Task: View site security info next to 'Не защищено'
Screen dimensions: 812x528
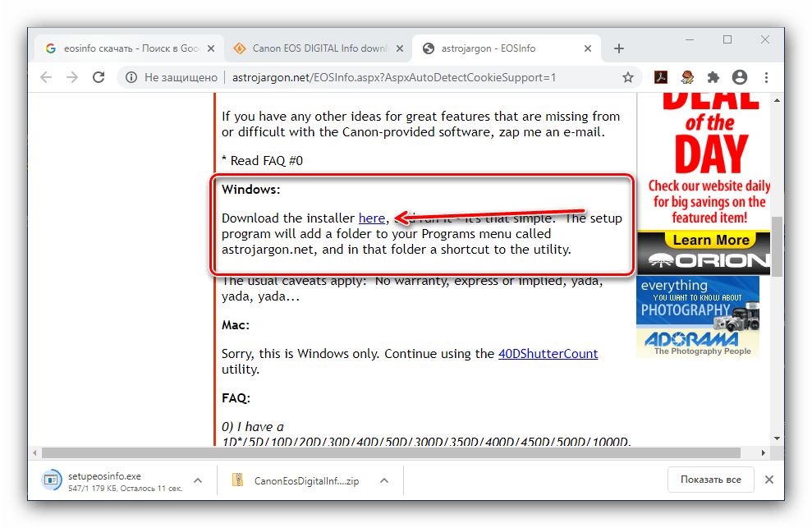Action: (x=131, y=77)
